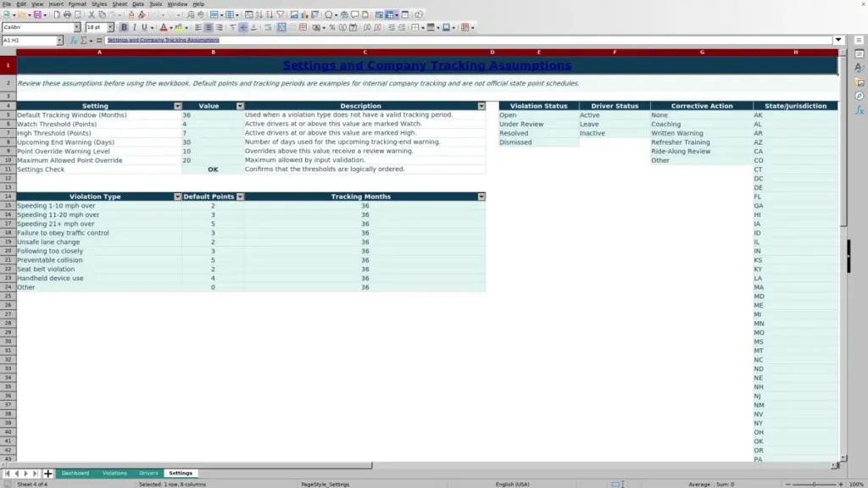868x488 pixels.
Task: Click the Wrap Text icon
Action: click(268, 27)
